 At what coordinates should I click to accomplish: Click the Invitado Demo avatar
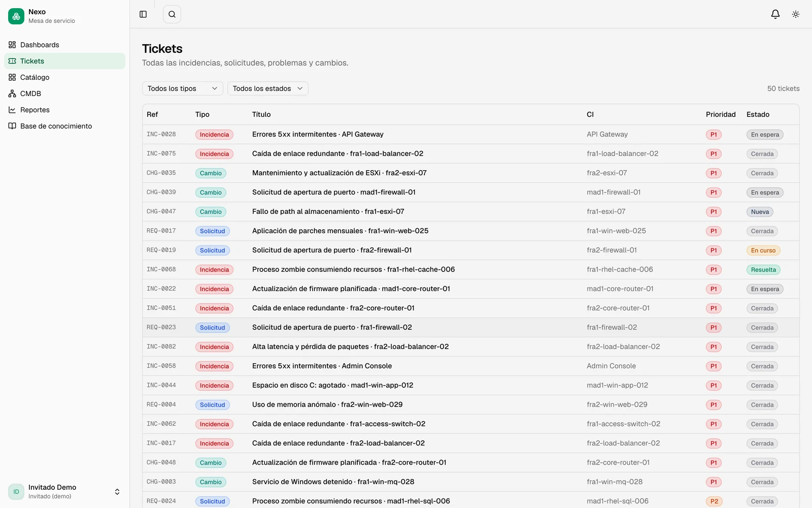[16, 492]
